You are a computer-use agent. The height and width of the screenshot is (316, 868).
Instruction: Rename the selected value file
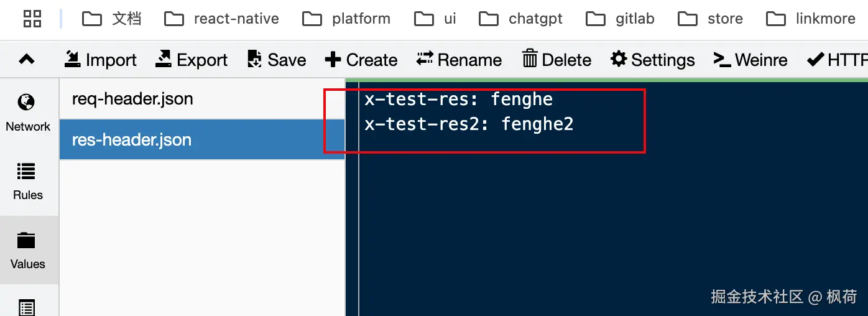pos(459,60)
